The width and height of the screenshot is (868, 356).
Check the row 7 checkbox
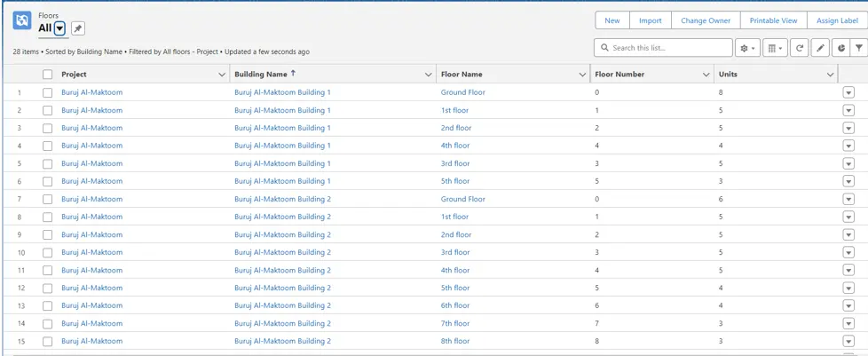pyautogui.click(x=48, y=199)
